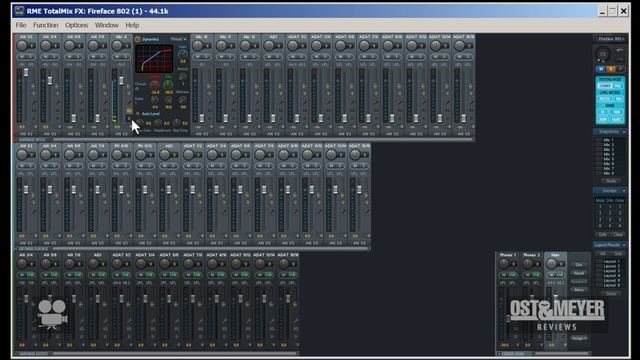The width and height of the screenshot is (640, 360).
Task: Click the Groups Clear button
Action: tap(618, 235)
